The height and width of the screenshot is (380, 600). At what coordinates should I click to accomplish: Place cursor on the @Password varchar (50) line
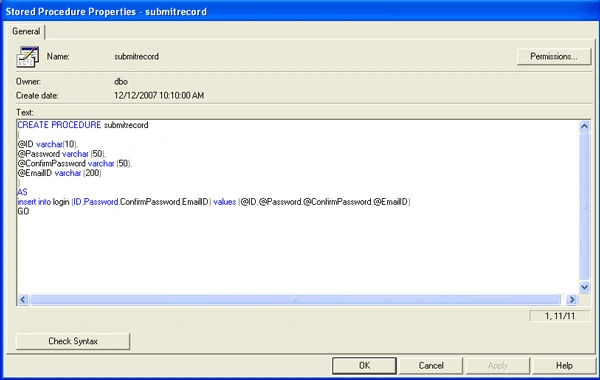(61, 154)
